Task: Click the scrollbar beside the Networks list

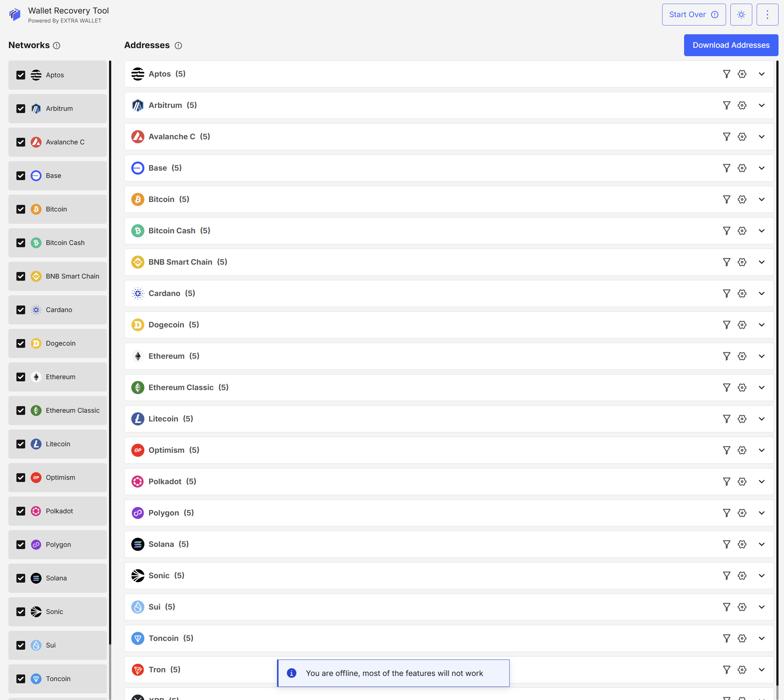Action: point(110,346)
